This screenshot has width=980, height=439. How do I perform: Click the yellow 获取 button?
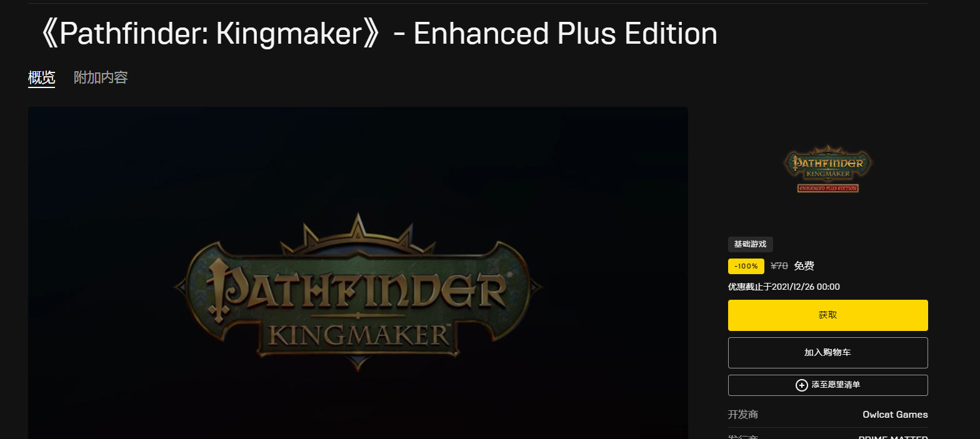tap(827, 315)
